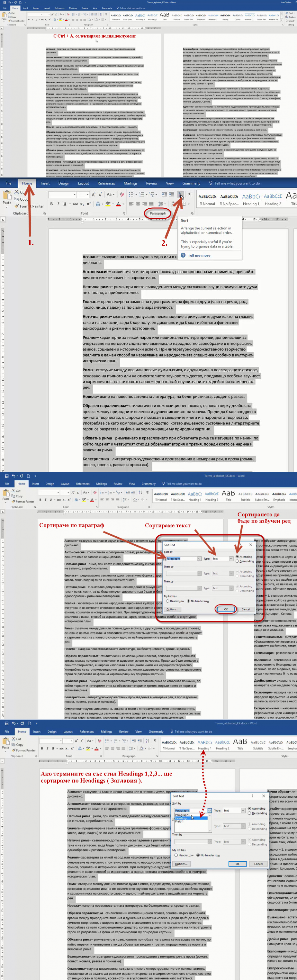This screenshot has width=297, height=980.
Task: Toggle Show/Hide paragraph marks in enlarged ribbon
Action: (x=190, y=195)
